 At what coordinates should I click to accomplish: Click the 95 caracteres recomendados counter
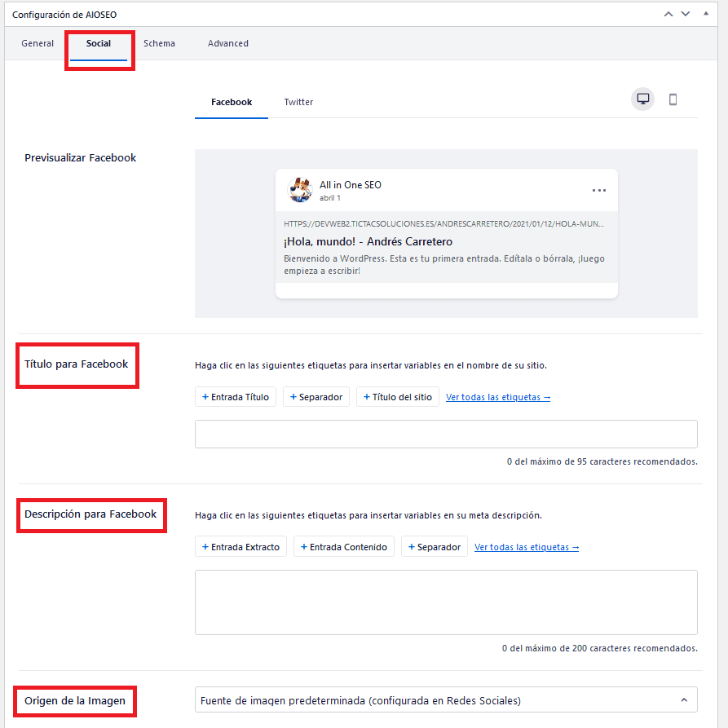602,461
